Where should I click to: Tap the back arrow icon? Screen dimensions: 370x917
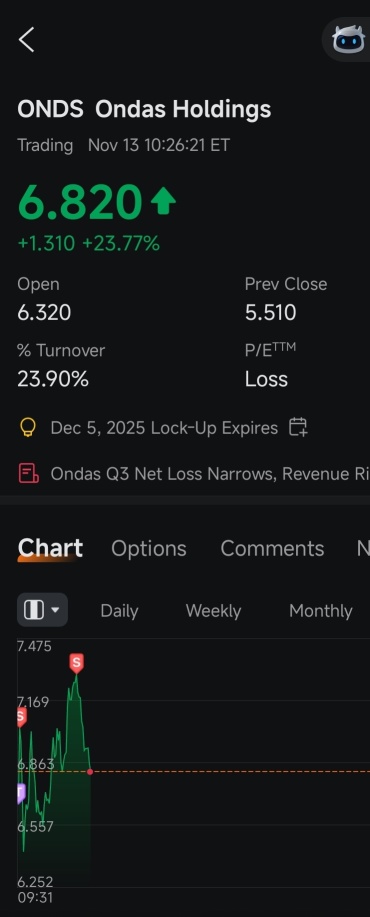(x=26, y=40)
